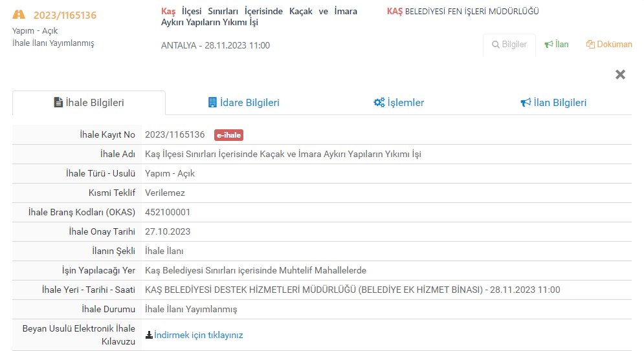Switch to the İhale Bilgileri tab
This screenshot has width=644, height=351.
(x=89, y=103)
